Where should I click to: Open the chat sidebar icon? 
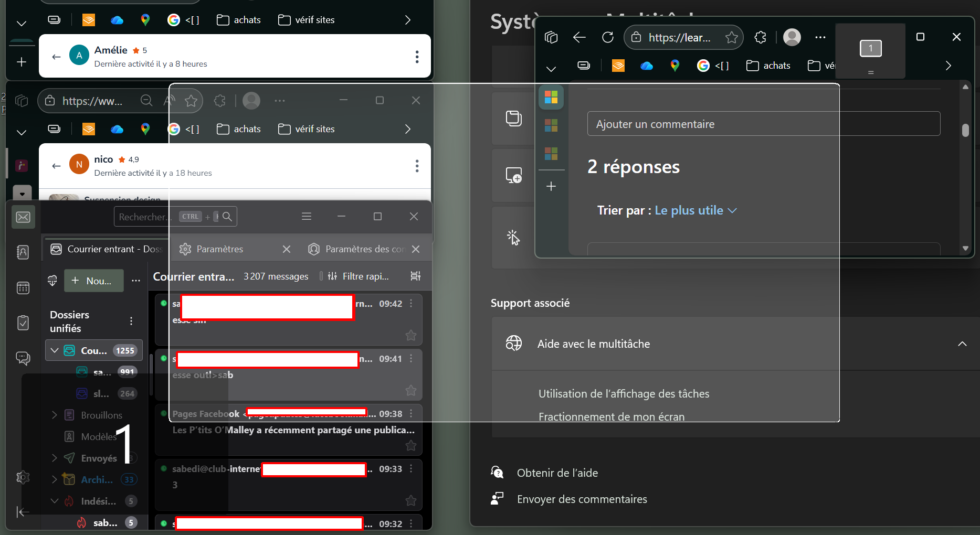click(x=23, y=358)
